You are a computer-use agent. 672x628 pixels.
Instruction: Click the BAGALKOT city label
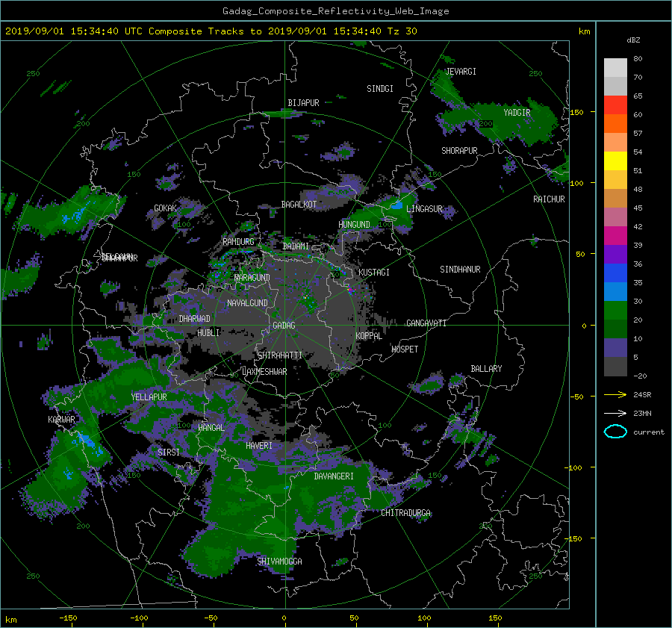[x=299, y=205]
